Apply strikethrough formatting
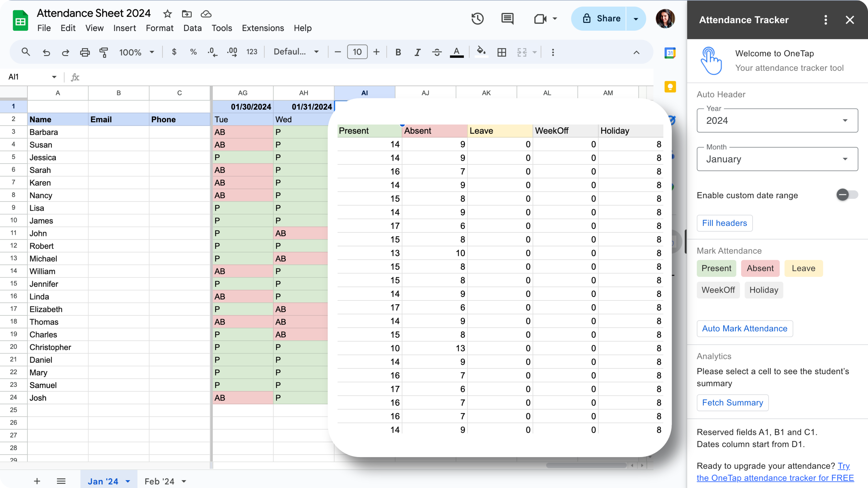868x488 pixels. coord(437,52)
